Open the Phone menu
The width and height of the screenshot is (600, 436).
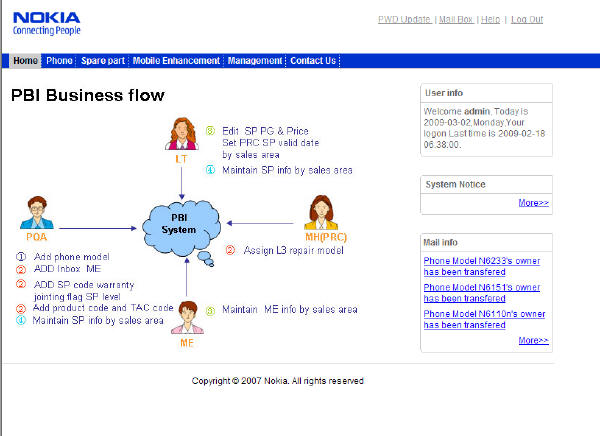pyautogui.click(x=59, y=61)
